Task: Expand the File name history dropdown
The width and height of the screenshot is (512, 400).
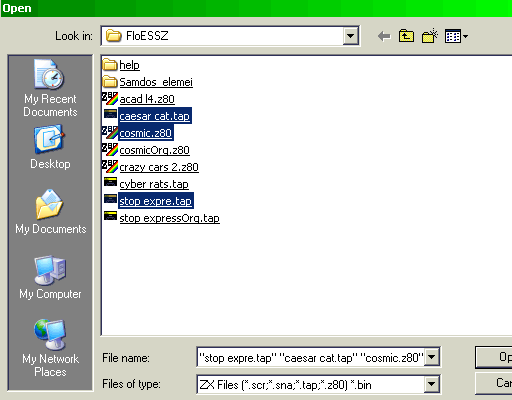Action: pyautogui.click(x=432, y=357)
